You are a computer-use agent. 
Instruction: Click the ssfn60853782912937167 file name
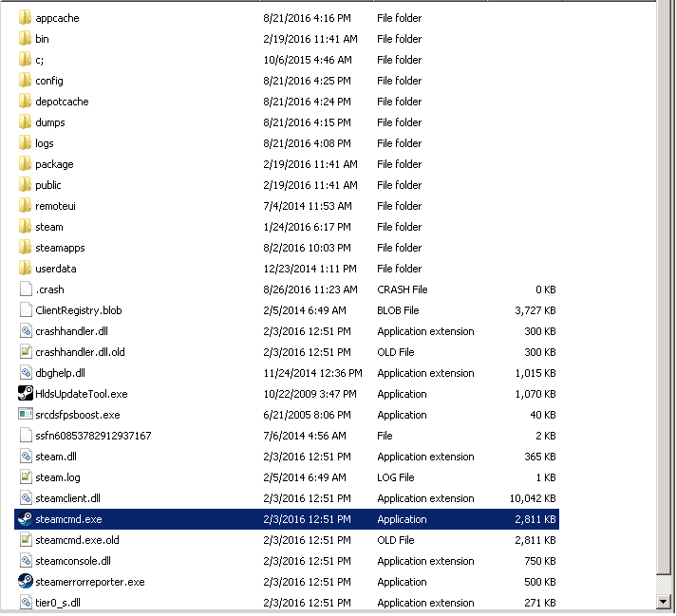(93, 436)
